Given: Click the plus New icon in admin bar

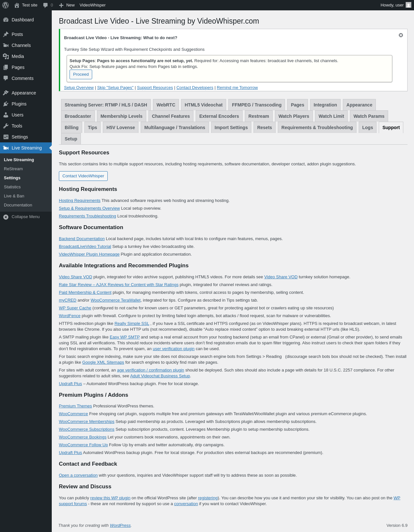Looking at the screenshot, I should coord(61,5).
